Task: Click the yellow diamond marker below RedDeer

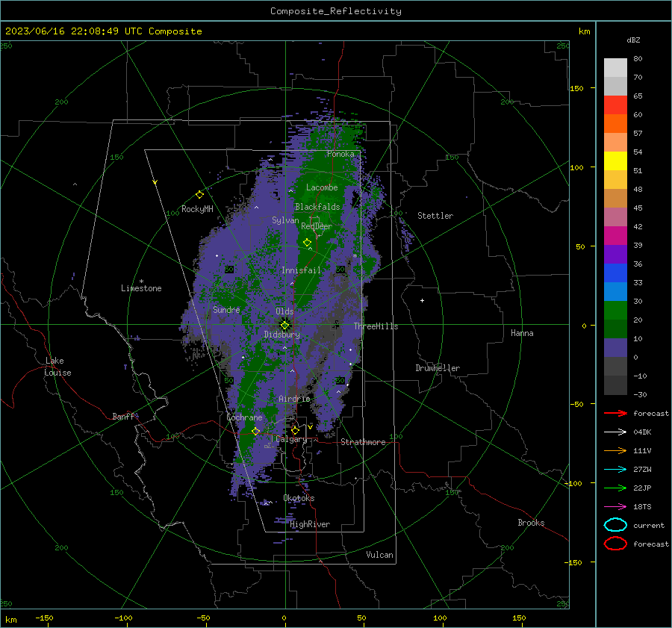Action: tap(308, 243)
